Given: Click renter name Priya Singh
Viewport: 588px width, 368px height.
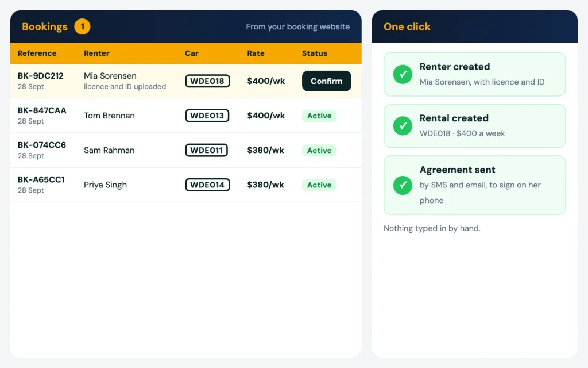Looking at the screenshot, I should (106, 185).
